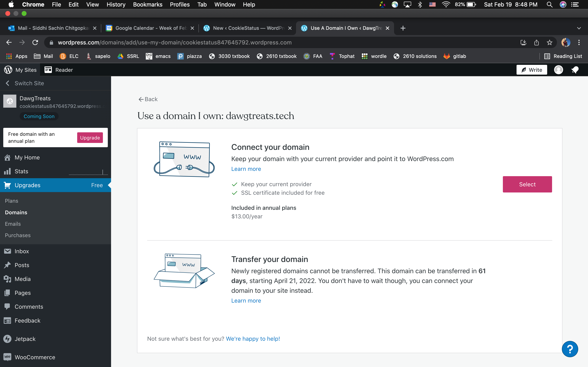Bookmark this page with star icon
Viewport: 588px width, 367px height.
[549, 42]
